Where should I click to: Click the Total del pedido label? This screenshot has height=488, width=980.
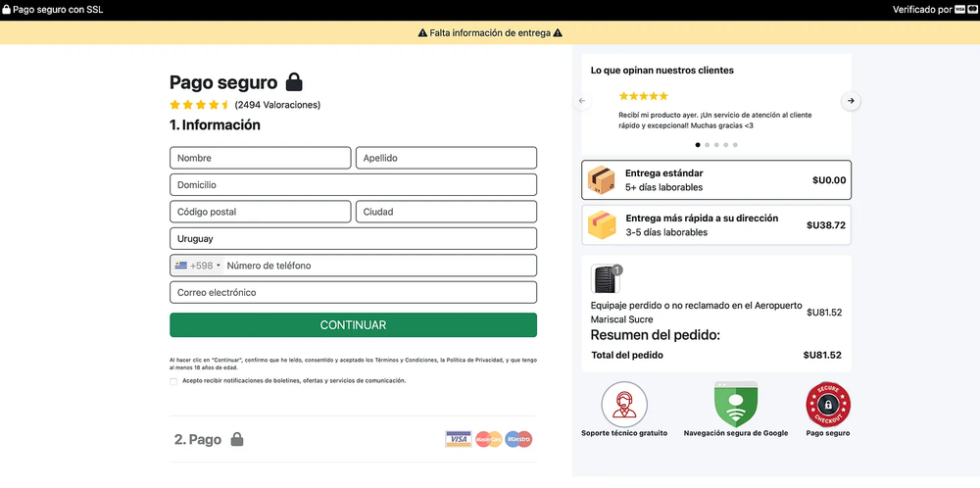[627, 355]
